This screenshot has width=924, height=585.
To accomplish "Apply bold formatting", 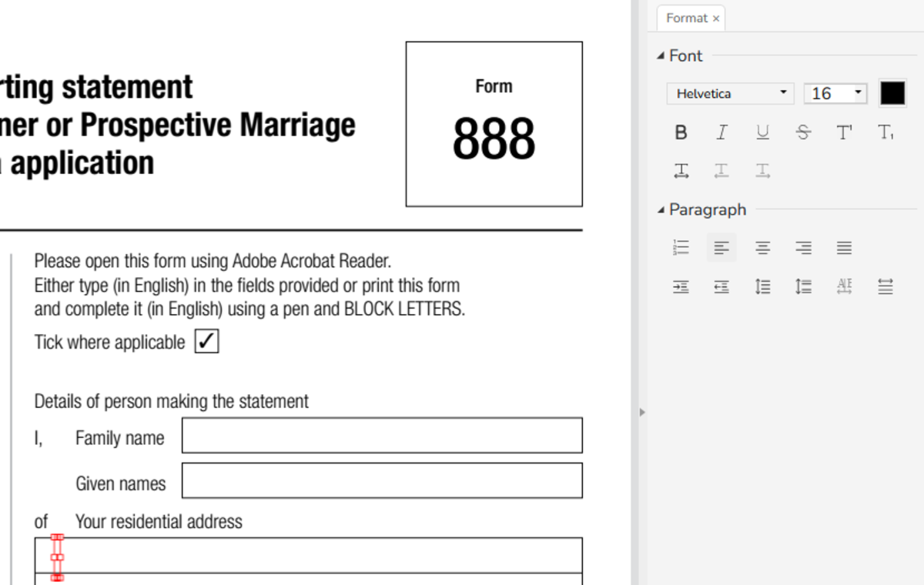I will (681, 132).
